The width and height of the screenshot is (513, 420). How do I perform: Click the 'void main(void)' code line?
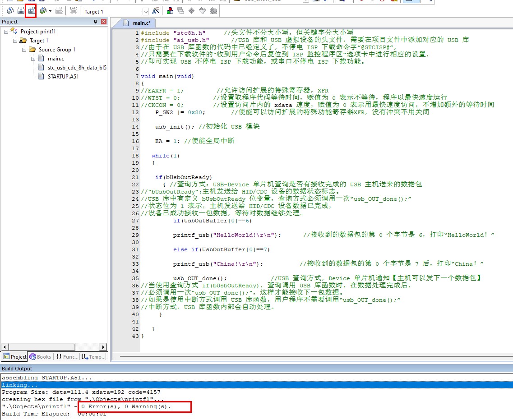[167, 76]
